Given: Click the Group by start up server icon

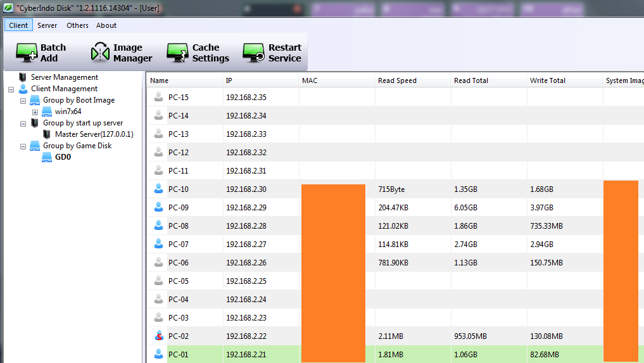Looking at the screenshot, I should (35, 123).
